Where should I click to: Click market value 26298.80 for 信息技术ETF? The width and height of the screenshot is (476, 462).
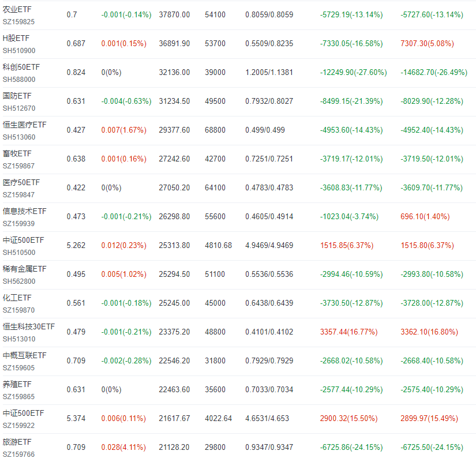coord(174,216)
